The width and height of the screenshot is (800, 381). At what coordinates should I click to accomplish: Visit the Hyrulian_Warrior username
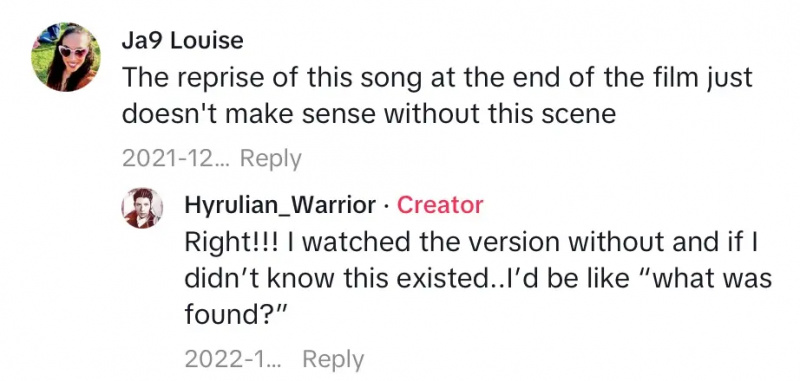pos(280,205)
